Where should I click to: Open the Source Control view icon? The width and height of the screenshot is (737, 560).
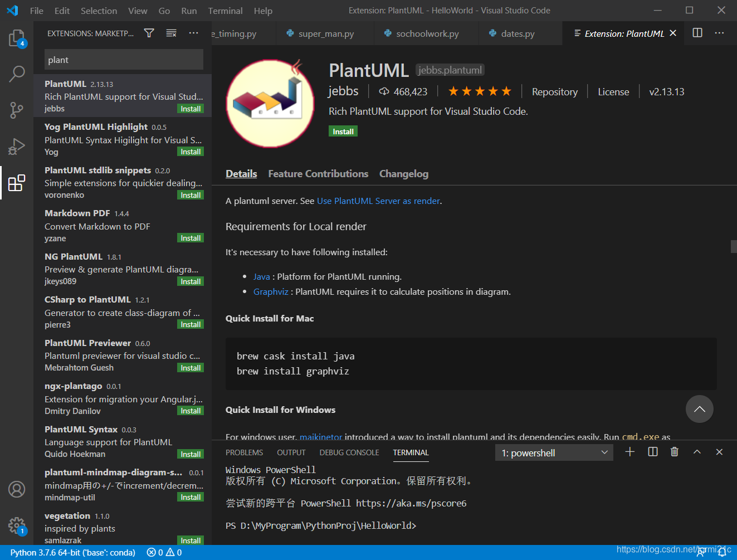(17, 110)
